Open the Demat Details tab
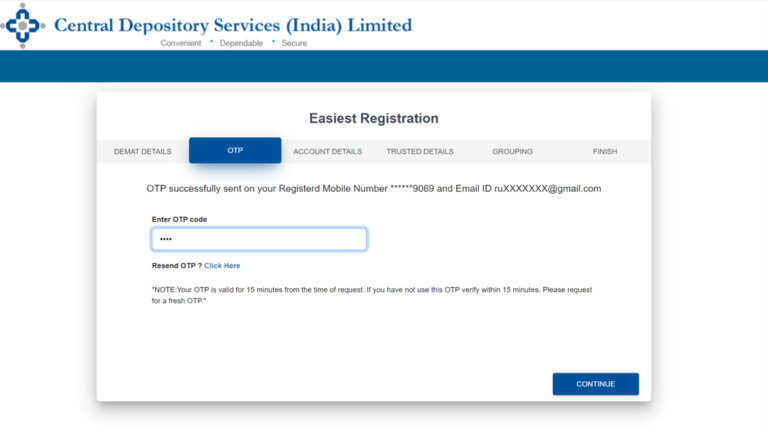This screenshot has width=768, height=435. [x=143, y=151]
